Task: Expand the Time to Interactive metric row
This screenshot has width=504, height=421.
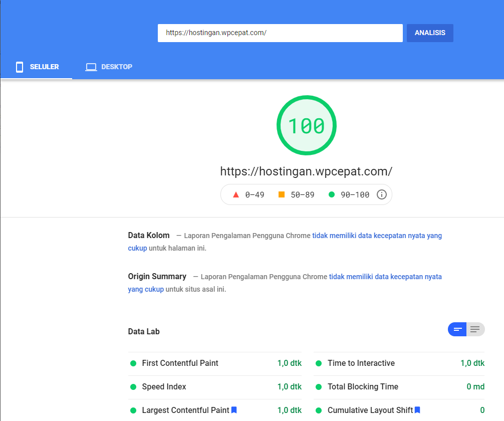Action: [361, 363]
